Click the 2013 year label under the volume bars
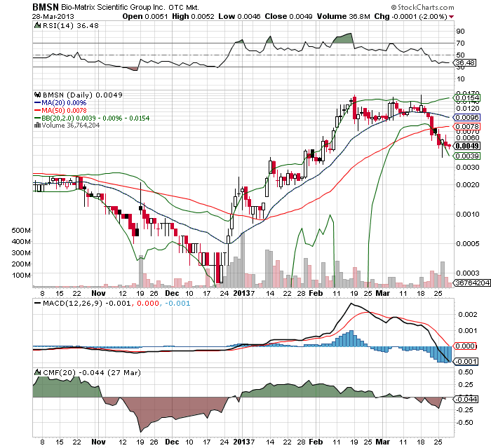The image size is (491, 448). [x=241, y=293]
